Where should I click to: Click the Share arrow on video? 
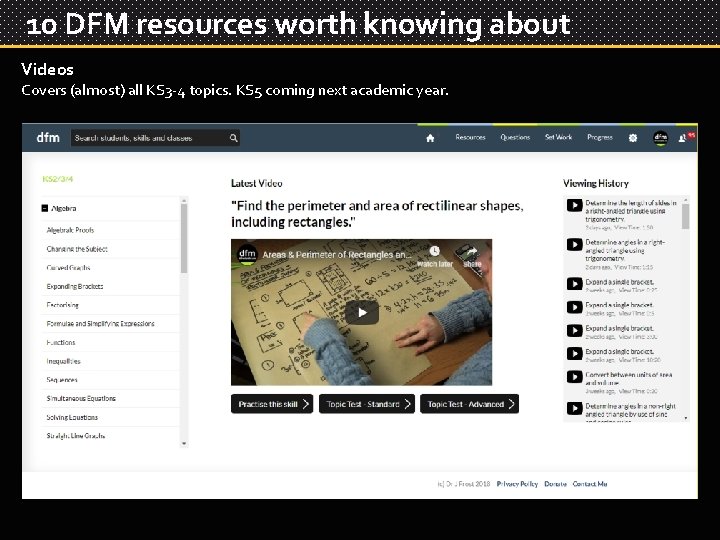tap(472, 252)
